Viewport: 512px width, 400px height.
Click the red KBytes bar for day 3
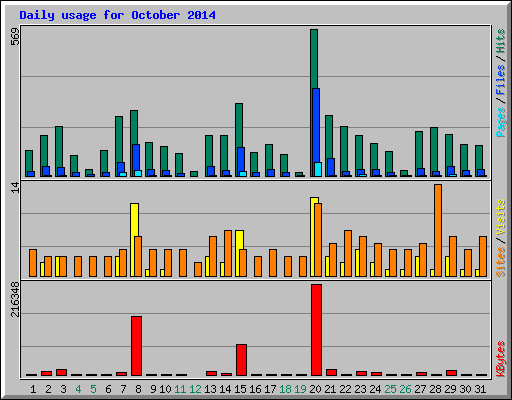(x=61, y=372)
